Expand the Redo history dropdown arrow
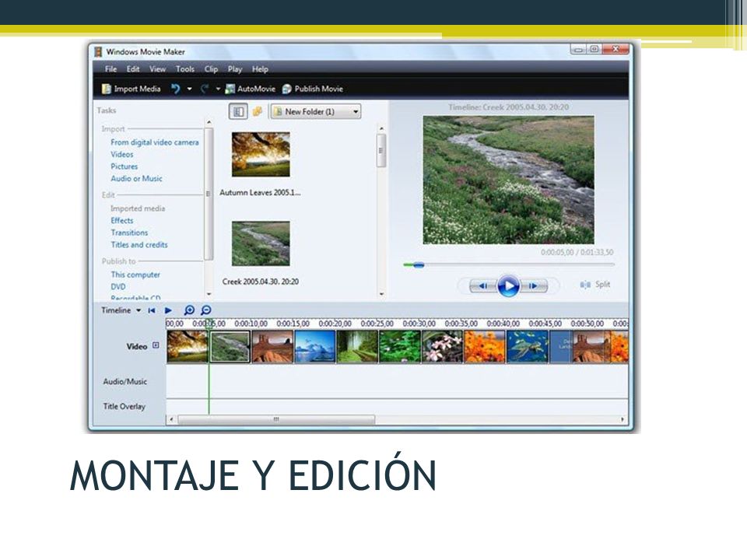The image size is (747, 560). [218, 89]
